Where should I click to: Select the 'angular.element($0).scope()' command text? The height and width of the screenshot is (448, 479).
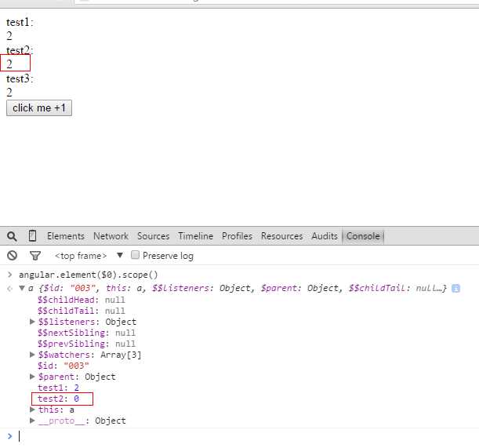tap(89, 275)
